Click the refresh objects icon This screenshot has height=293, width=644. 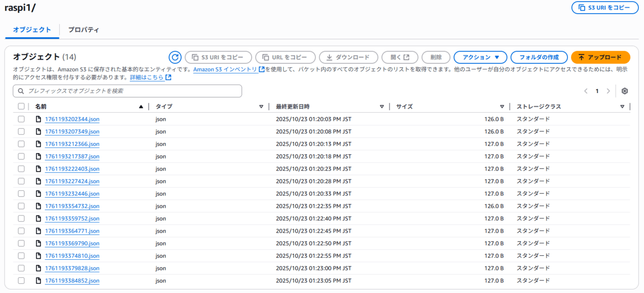pyautogui.click(x=175, y=57)
